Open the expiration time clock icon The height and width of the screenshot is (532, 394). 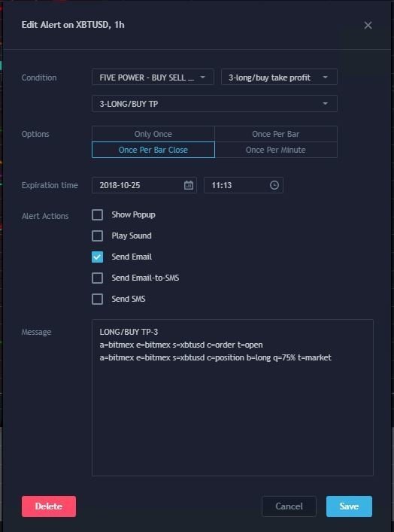(x=274, y=185)
